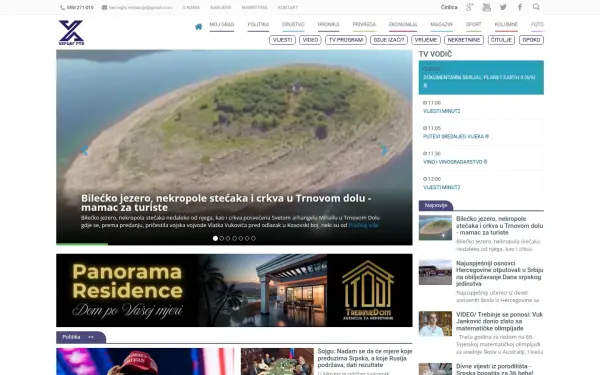Select the second carousel slide dot
The height and width of the screenshot is (375, 600).
point(222,238)
